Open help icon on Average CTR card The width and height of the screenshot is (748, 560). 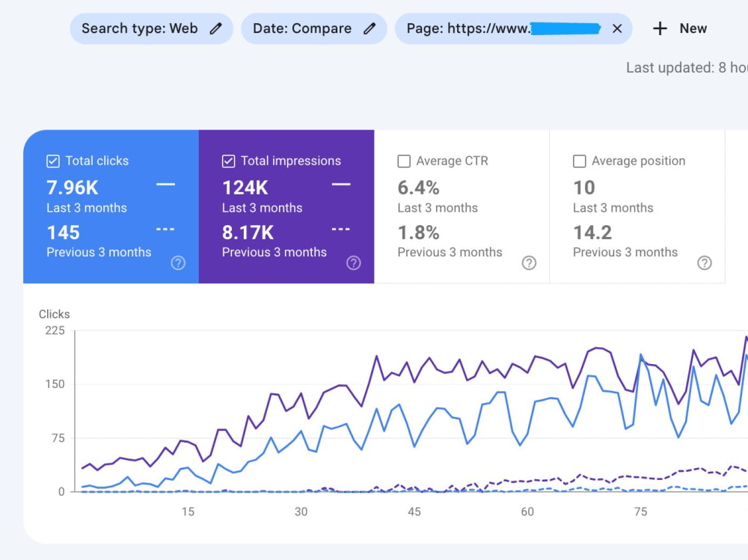point(529,263)
